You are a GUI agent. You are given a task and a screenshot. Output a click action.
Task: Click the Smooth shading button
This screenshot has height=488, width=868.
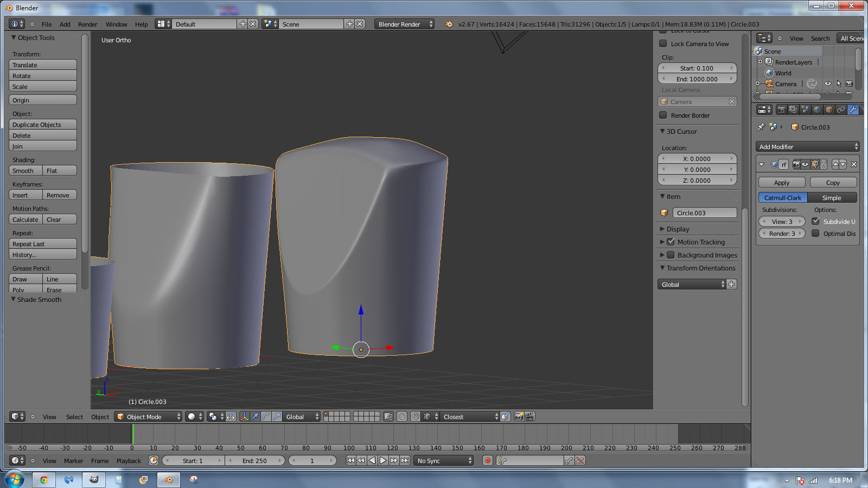pos(25,170)
